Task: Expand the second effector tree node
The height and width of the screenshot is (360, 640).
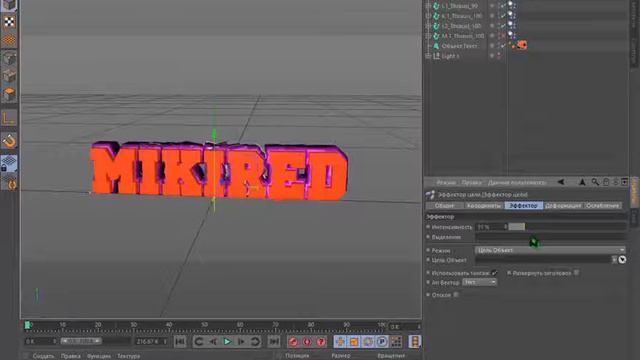Action: pyautogui.click(x=428, y=16)
